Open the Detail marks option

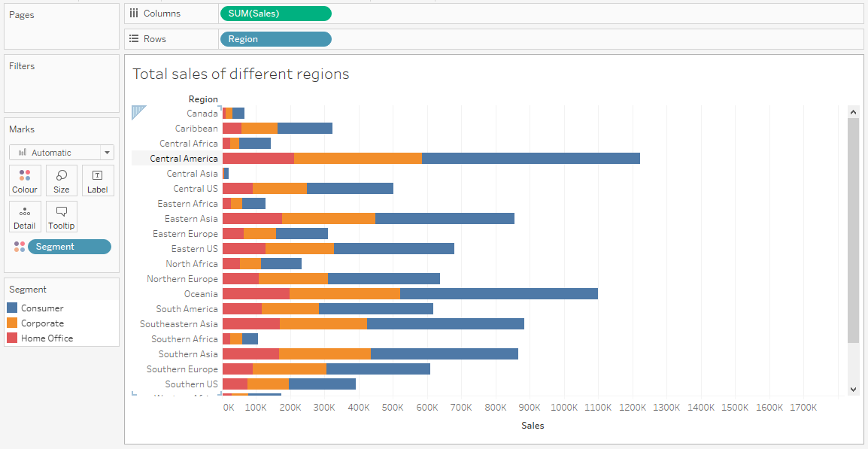[25, 217]
